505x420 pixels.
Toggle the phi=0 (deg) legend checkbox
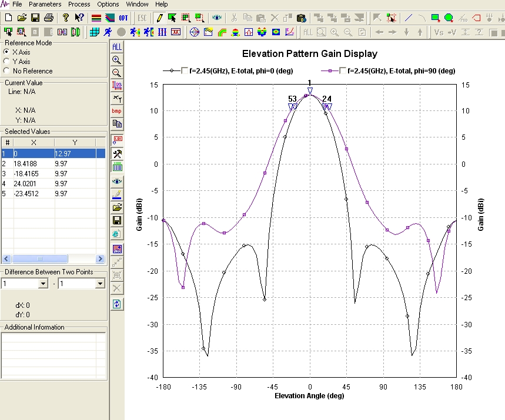point(185,70)
